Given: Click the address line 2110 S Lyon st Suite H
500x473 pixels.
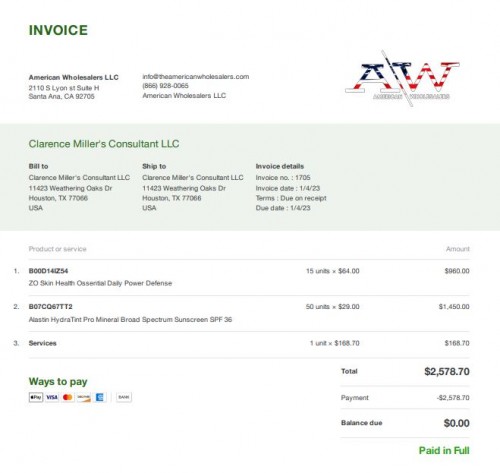Looking at the screenshot, I should pos(64,88).
